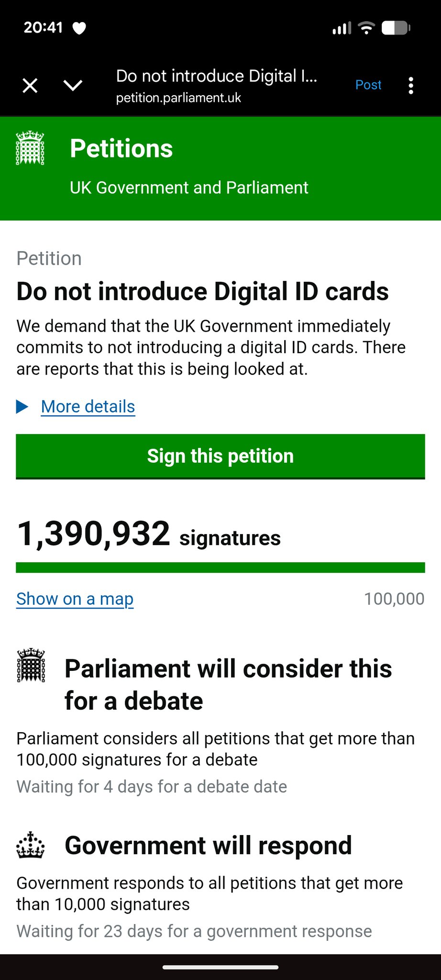Tap the 1,390,932 signatures count
Screen dimensions: 441x980
(149, 535)
